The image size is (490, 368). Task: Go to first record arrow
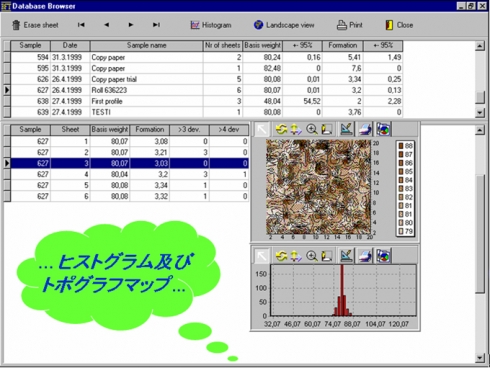point(81,25)
